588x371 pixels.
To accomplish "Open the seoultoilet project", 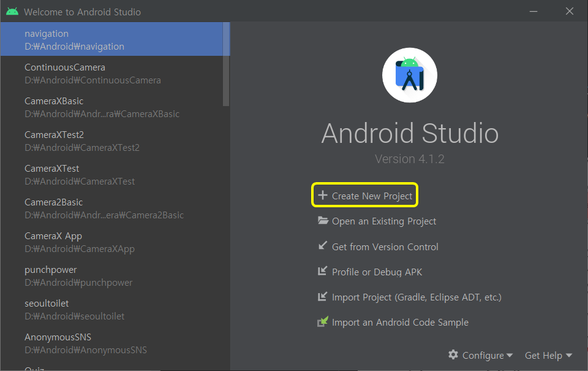I will coord(111,310).
